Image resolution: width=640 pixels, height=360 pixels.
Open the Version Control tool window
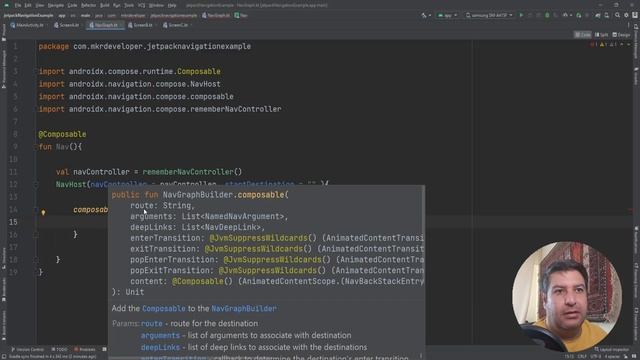(28, 349)
